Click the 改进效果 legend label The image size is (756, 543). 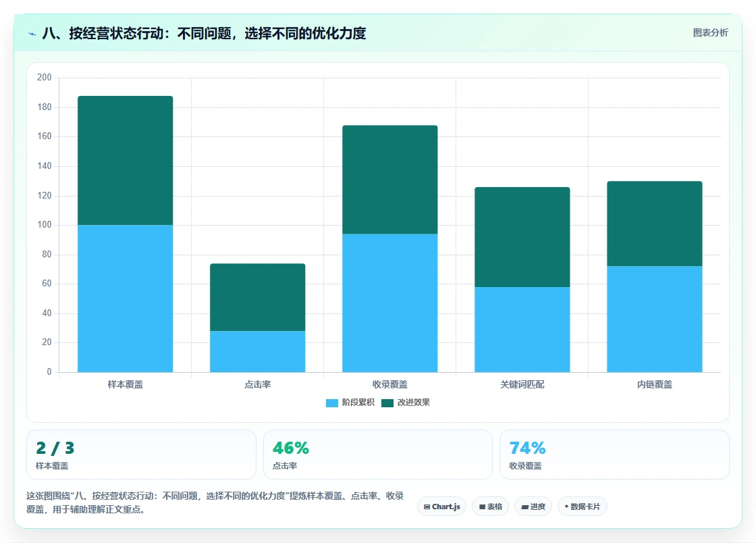pyautogui.click(x=413, y=403)
